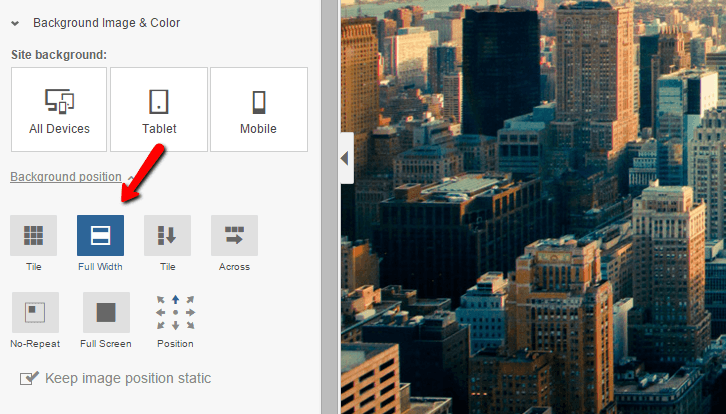Image resolution: width=726 pixels, height=414 pixels.
Task: Collapse the side panel with the left triangle handle
Action: pyautogui.click(x=345, y=158)
